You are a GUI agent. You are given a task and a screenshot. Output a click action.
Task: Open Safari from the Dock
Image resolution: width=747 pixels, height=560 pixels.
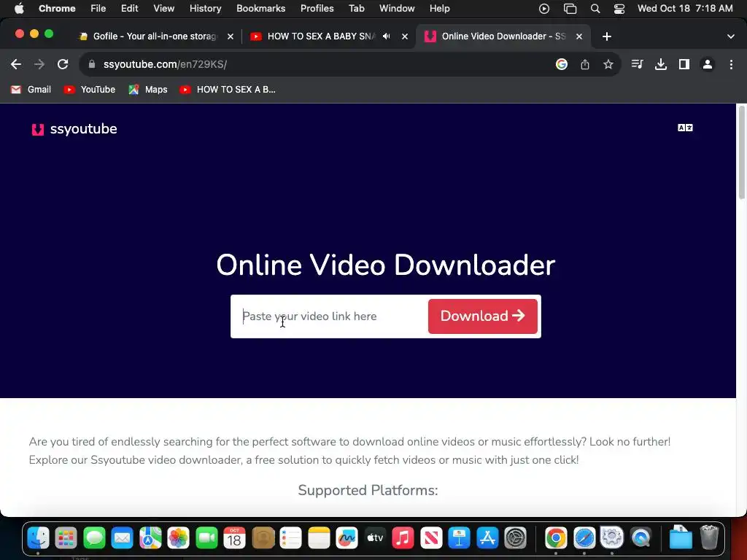(584, 538)
